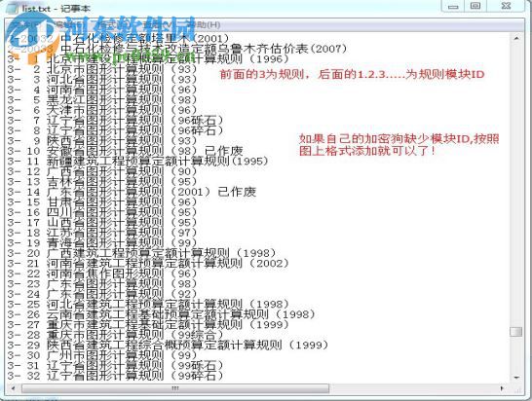The height and width of the screenshot is (401, 532).
Task: Click row 3- 7 辽宁省图形计算规则 (96砾石)
Action: click(115, 121)
